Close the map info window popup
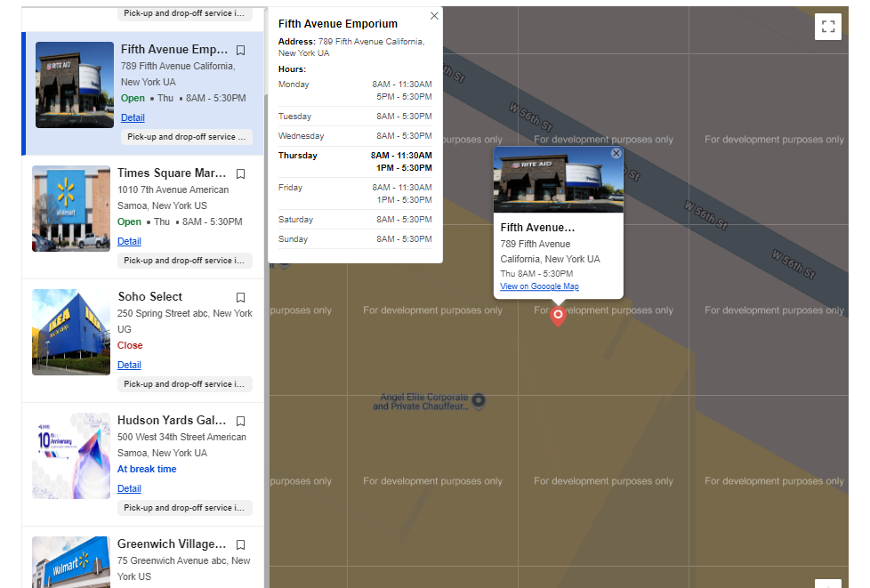The height and width of the screenshot is (588, 870). pos(616,154)
